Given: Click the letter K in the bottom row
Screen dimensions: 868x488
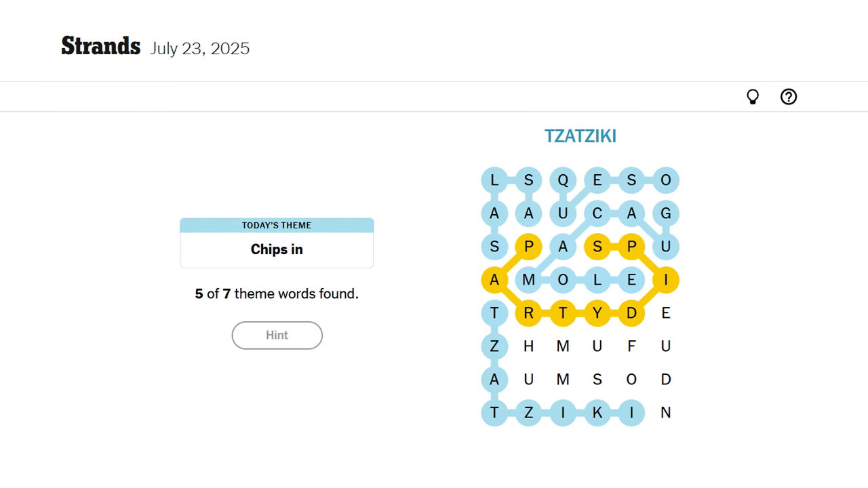Looking at the screenshot, I should [x=597, y=413].
